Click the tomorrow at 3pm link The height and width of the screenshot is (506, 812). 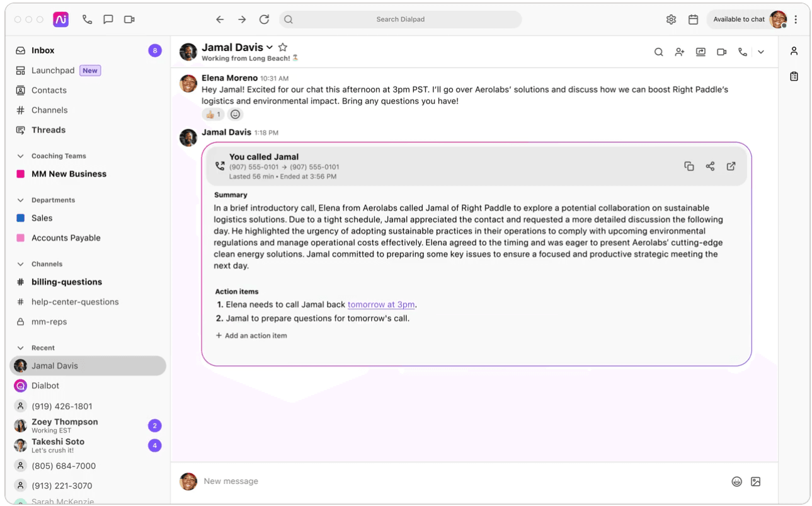(x=380, y=304)
